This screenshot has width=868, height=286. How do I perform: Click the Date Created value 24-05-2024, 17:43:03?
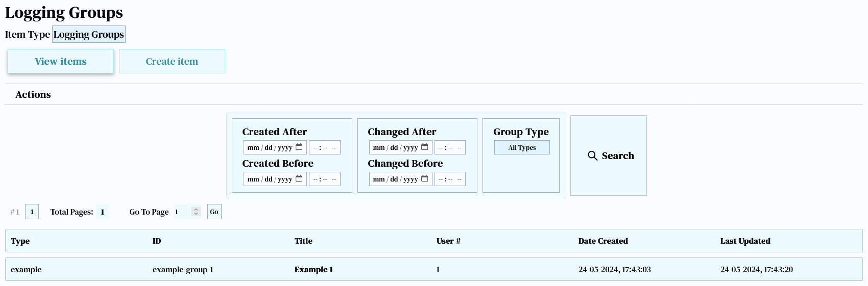tap(615, 269)
